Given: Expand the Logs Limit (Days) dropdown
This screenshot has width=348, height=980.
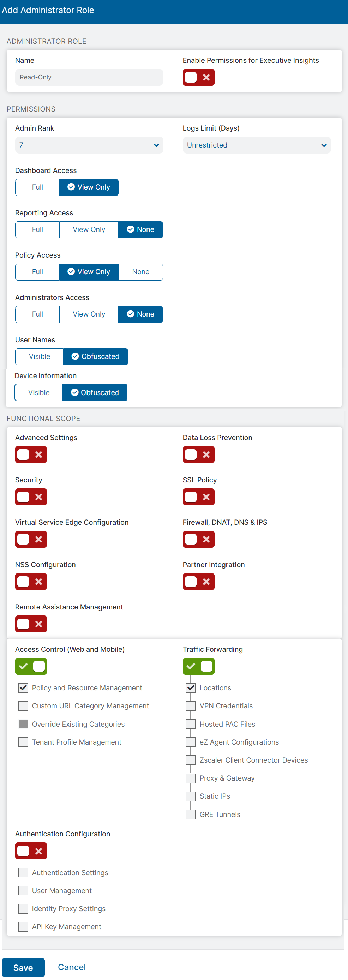Looking at the screenshot, I should click(256, 145).
